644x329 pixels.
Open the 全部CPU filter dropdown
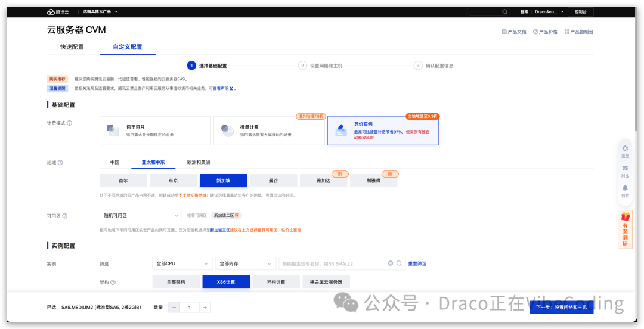pos(182,263)
